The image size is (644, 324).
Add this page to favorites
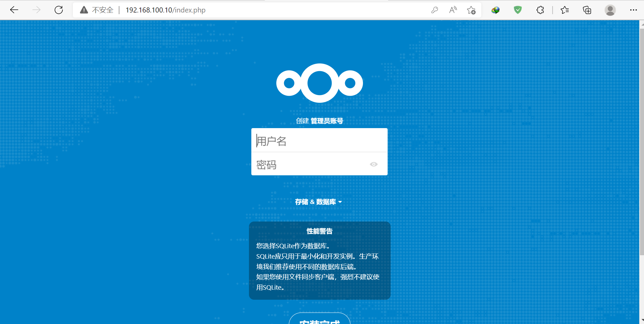[x=471, y=10]
